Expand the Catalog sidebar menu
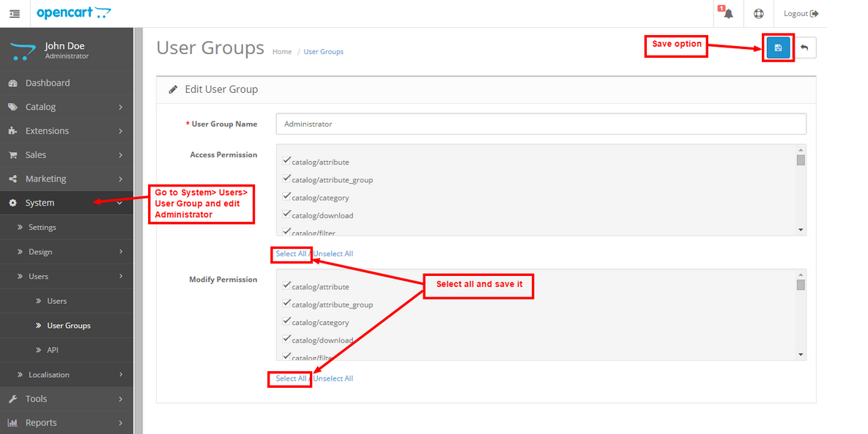Viewport: 868px width, 434px height. click(40, 107)
